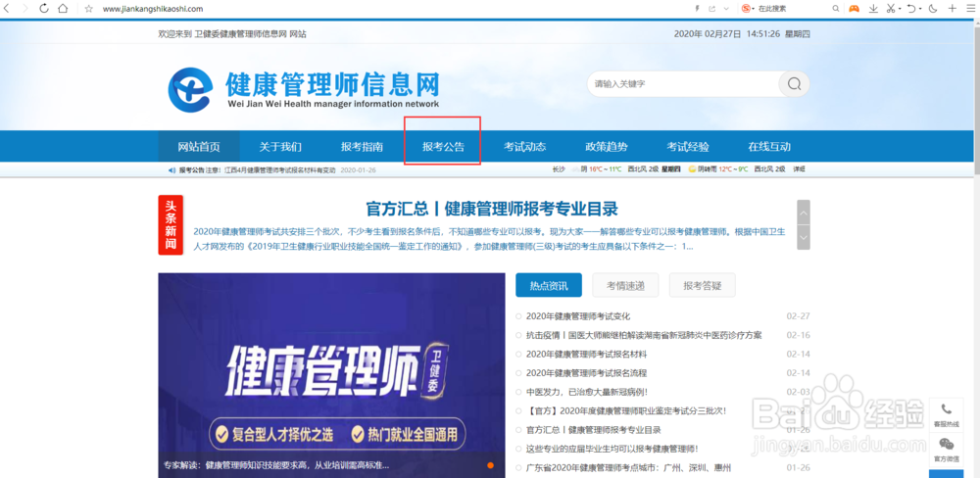Open list item 官方汇总丨健康管理师报考专业目录

pyautogui.click(x=594, y=430)
